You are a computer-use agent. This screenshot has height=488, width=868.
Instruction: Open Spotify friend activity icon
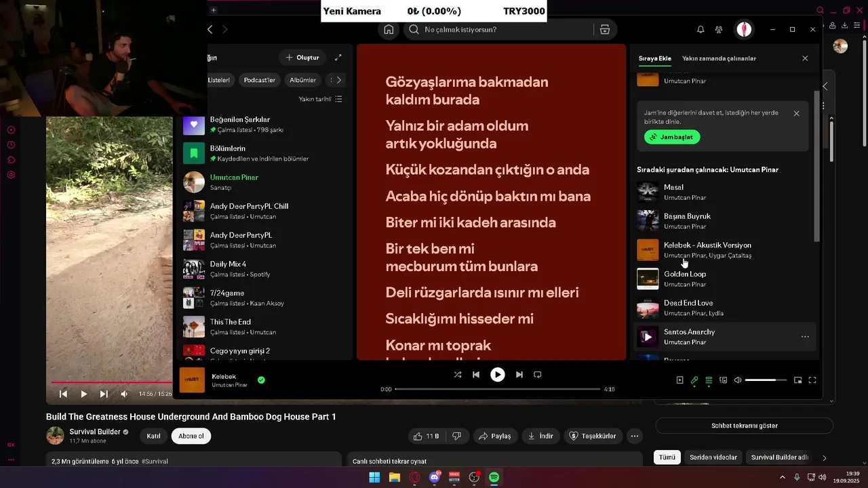click(x=719, y=30)
